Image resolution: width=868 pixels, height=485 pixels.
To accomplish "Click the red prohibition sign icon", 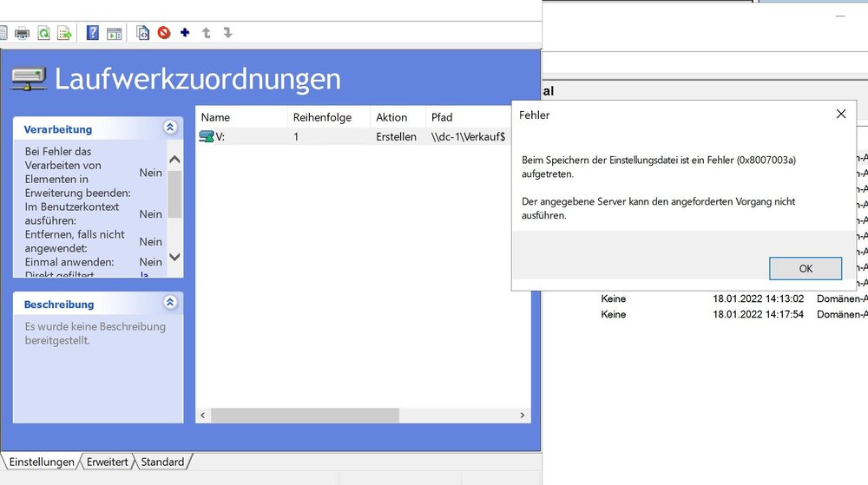I will coord(164,33).
